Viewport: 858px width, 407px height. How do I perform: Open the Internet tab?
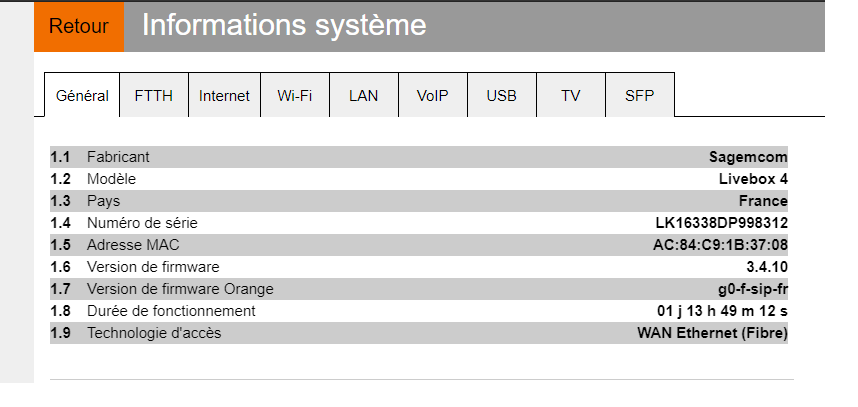(224, 96)
